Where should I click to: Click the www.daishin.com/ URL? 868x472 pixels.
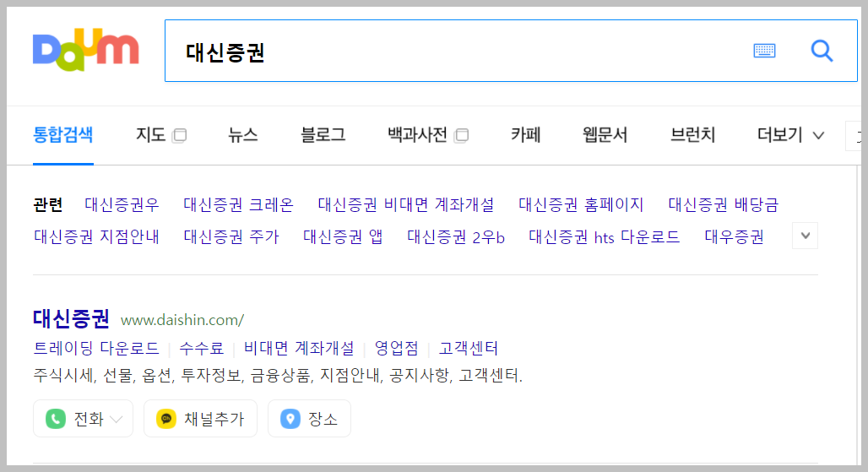pyautogui.click(x=182, y=320)
